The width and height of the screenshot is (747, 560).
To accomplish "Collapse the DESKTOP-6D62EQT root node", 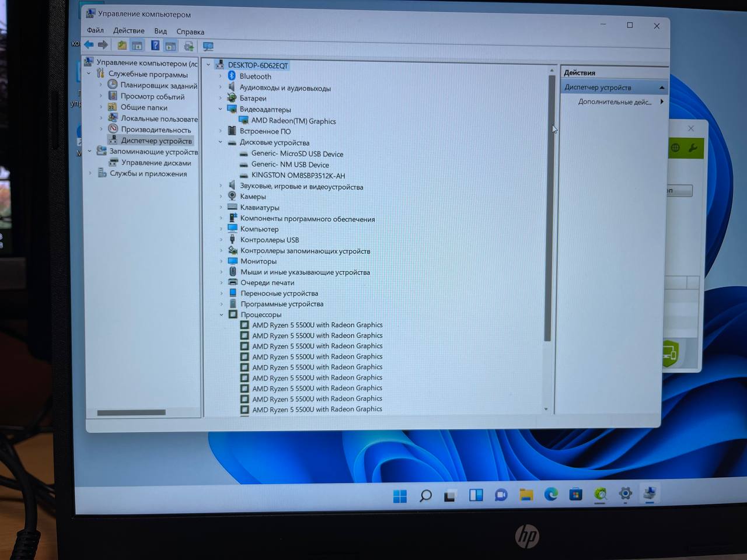I will click(209, 65).
